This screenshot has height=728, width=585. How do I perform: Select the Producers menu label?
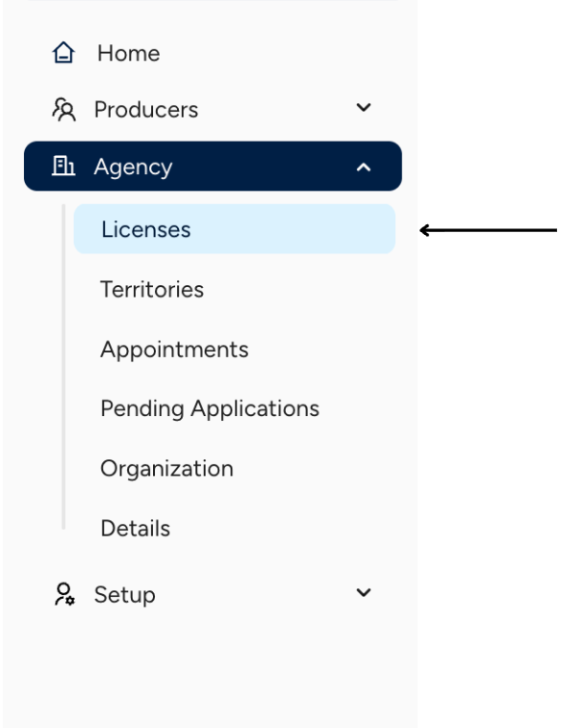[x=145, y=110]
